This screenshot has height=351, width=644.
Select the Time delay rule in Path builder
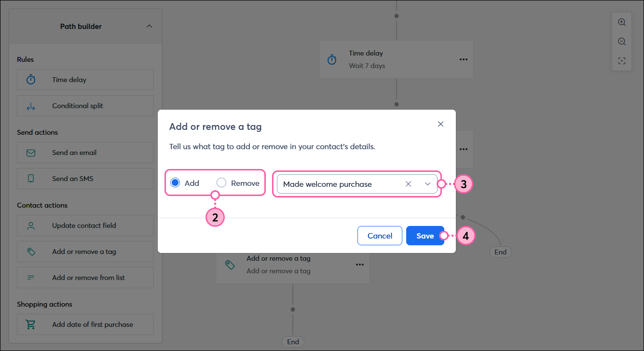[x=85, y=79]
